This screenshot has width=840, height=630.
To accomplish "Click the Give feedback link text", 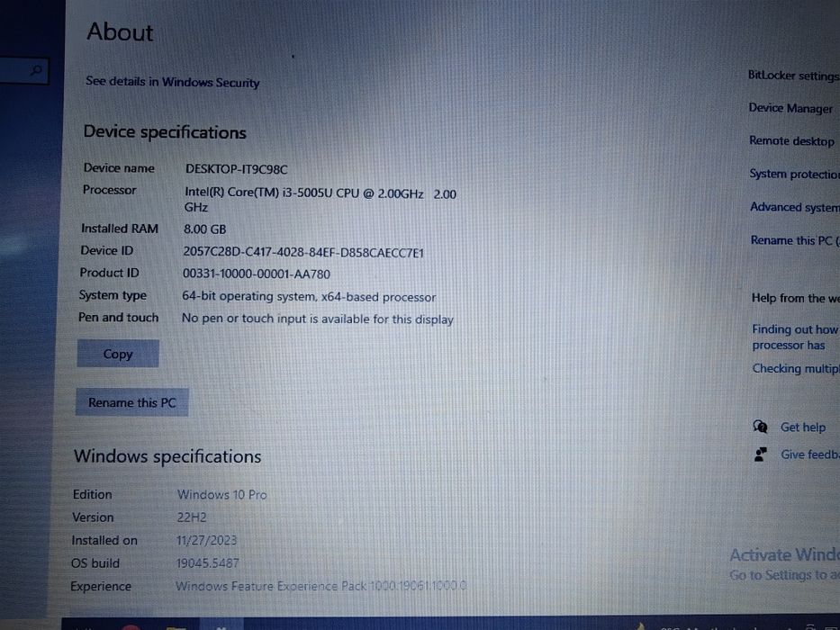I will point(809,454).
